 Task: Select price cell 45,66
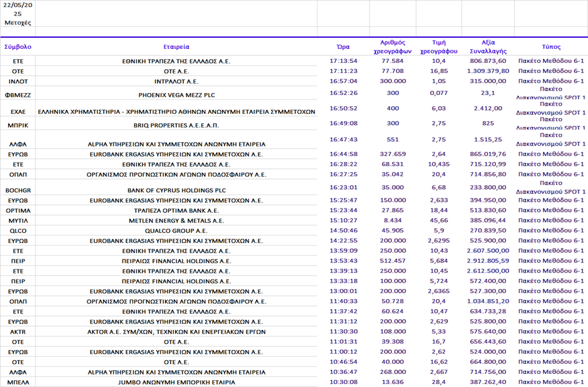pyautogui.click(x=439, y=221)
